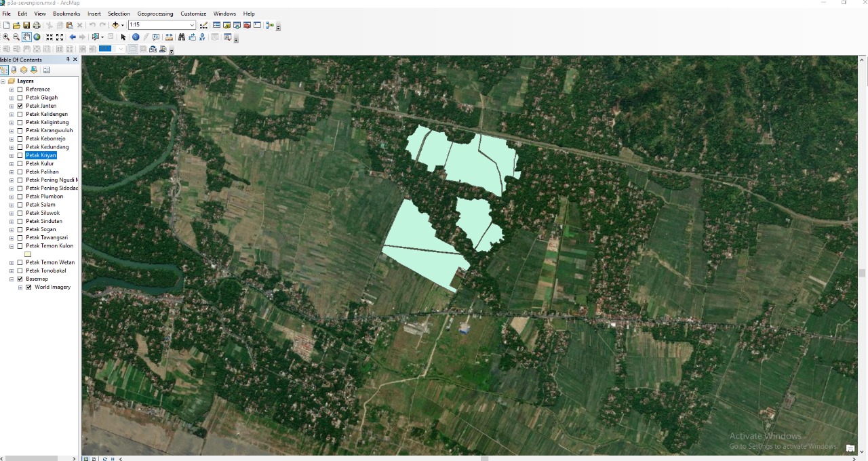868x461 pixels.
Task: Enable the Petak Glagah layer
Action: (20, 98)
